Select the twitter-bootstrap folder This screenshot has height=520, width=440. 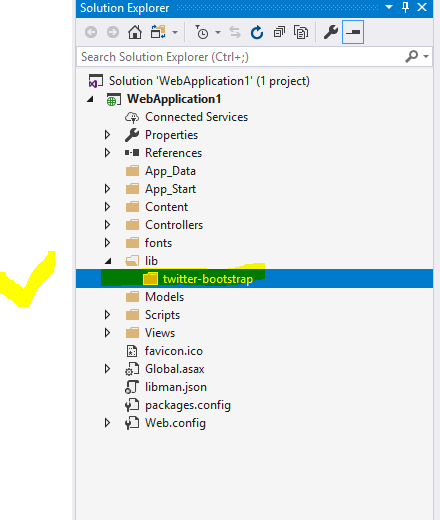208,279
